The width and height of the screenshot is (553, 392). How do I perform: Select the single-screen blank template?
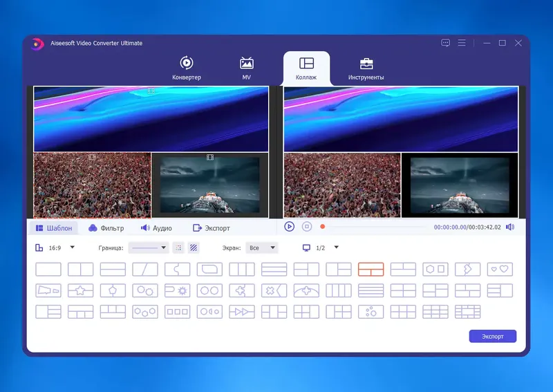[48, 269]
